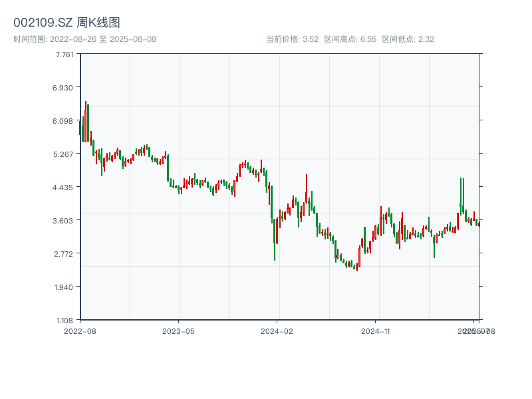This screenshot has height=399, width=532.
Task: Click the 区间高点 6.55 label
Action: (x=350, y=39)
